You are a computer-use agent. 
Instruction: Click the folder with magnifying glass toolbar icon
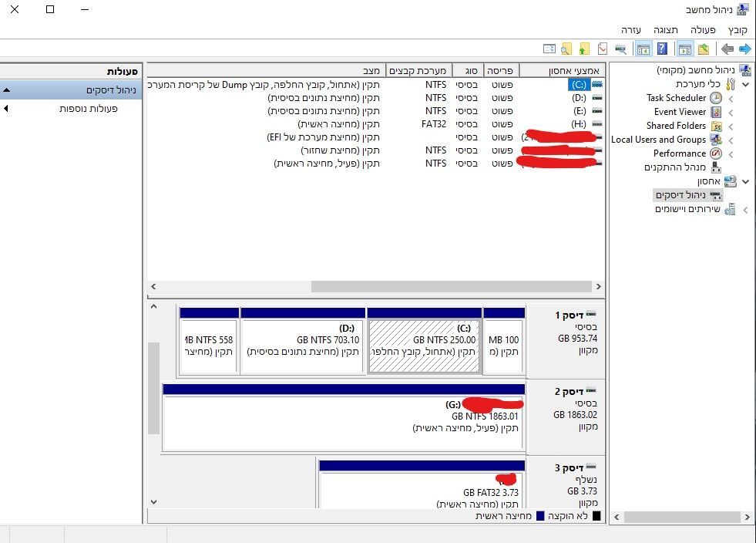(566, 49)
